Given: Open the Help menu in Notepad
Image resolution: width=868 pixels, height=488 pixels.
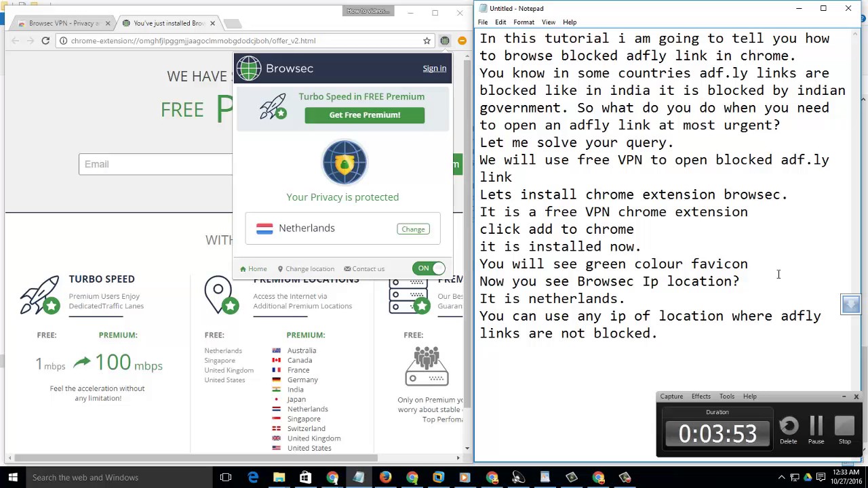Looking at the screenshot, I should (570, 22).
